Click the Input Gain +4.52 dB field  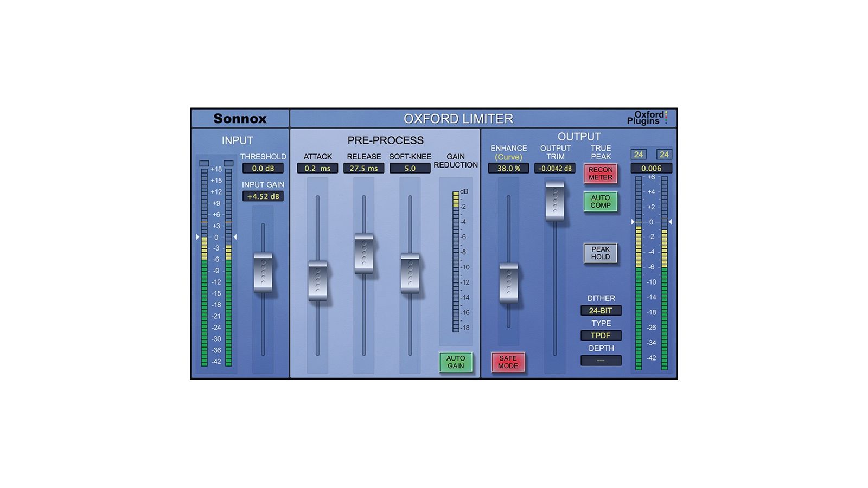coord(263,196)
